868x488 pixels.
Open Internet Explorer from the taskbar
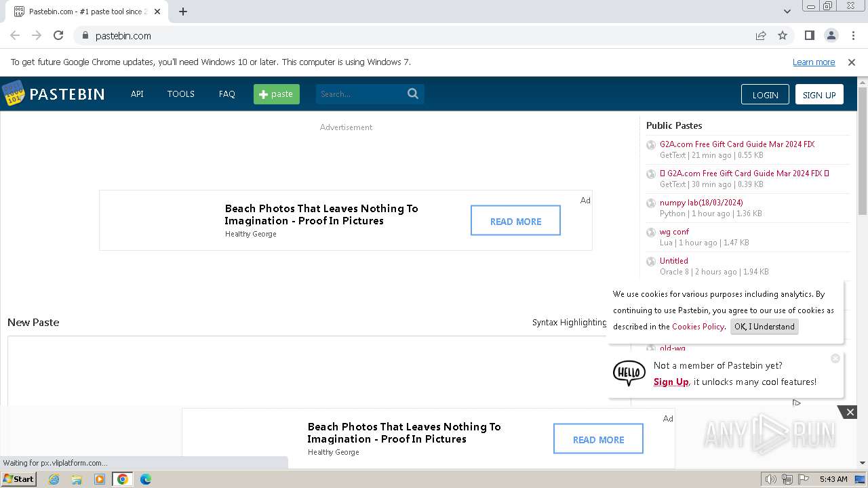pos(54,479)
